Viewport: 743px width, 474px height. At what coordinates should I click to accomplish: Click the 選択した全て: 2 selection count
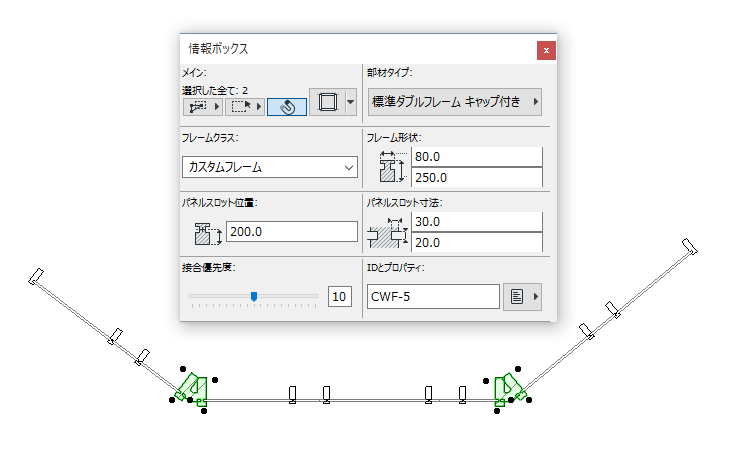[x=215, y=91]
